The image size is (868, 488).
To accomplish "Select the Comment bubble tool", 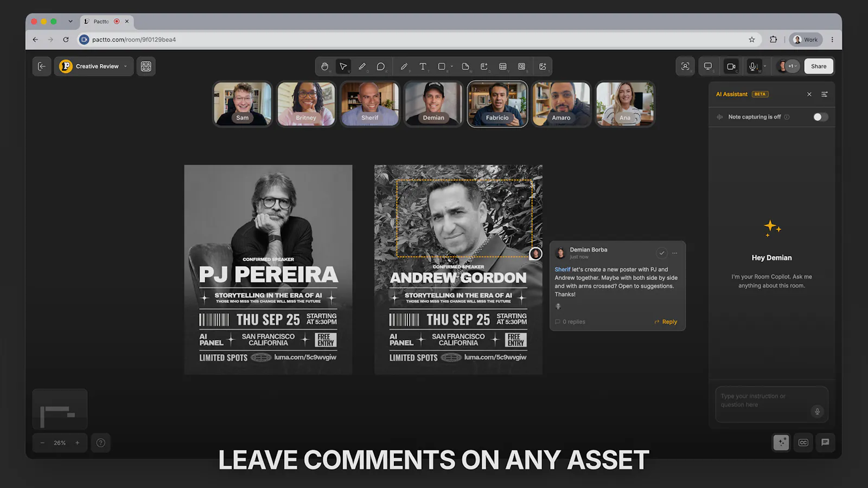I will [x=381, y=66].
